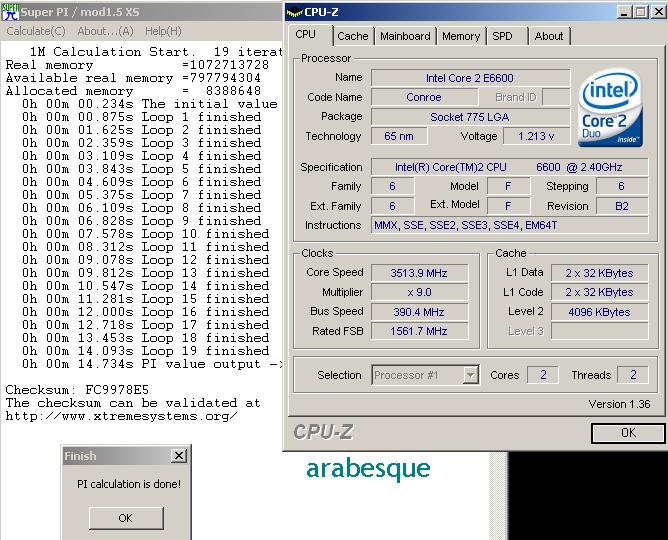The width and height of the screenshot is (668, 540).
Task: Click the Rated FSB value 1561.7 MHz
Action: click(419, 331)
